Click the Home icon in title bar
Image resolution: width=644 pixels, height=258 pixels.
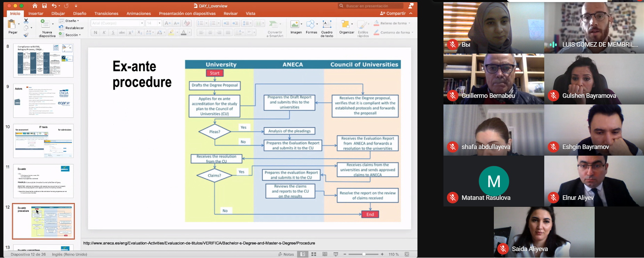pyautogui.click(x=35, y=6)
